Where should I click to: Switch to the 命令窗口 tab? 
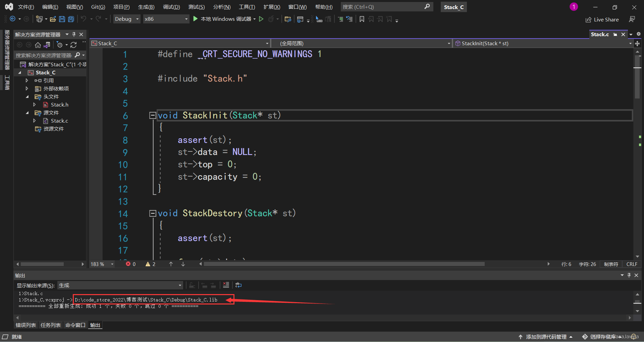coord(75,325)
